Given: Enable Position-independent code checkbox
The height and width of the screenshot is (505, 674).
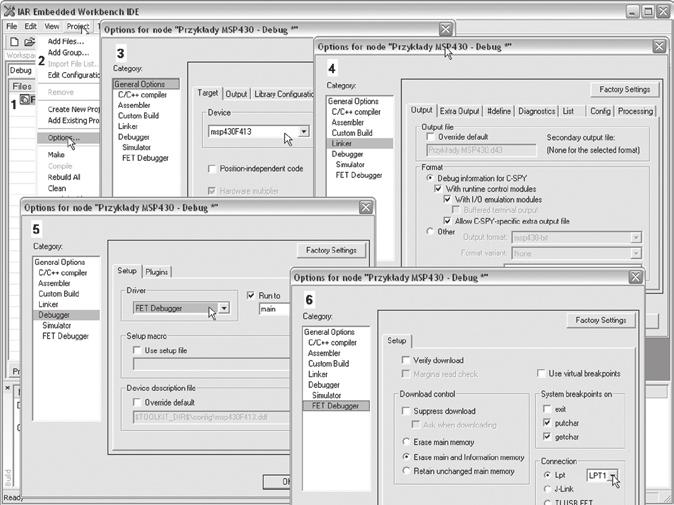Looking at the screenshot, I should pos(211,168).
